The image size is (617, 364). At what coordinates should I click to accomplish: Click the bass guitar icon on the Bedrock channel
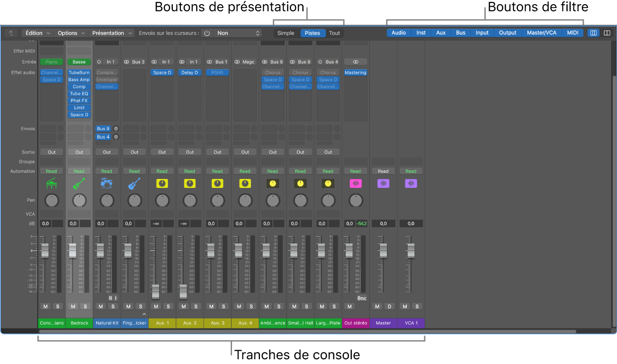click(79, 183)
